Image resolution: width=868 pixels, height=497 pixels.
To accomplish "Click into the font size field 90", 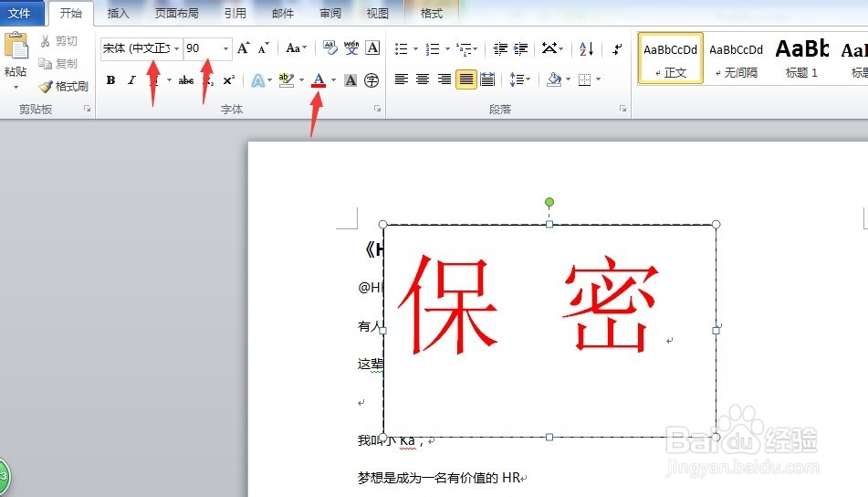I will 203,48.
